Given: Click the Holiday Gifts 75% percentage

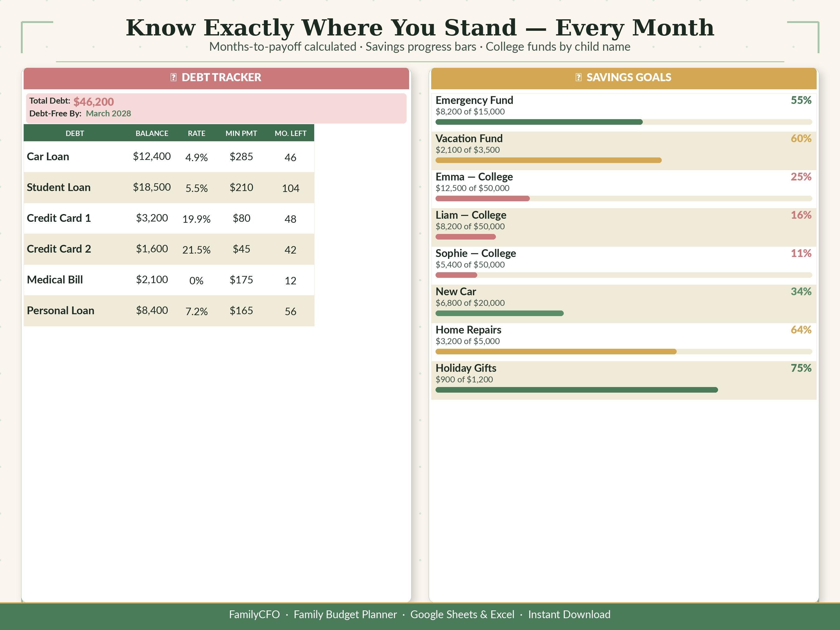Looking at the screenshot, I should 801,368.
